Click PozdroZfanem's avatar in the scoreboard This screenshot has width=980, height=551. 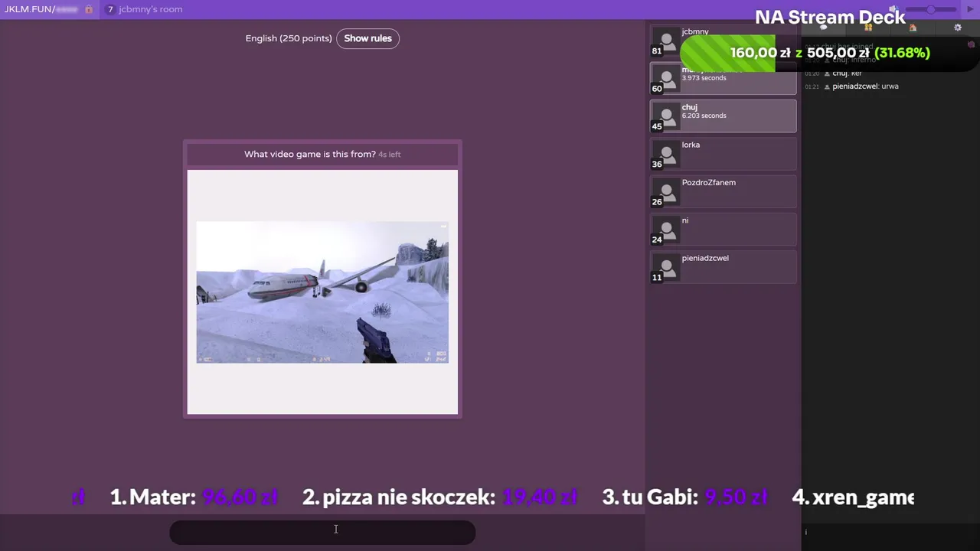tap(667, 193)
